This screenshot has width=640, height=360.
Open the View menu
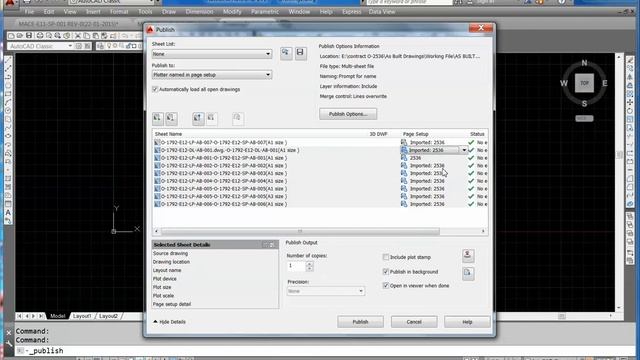70,12
